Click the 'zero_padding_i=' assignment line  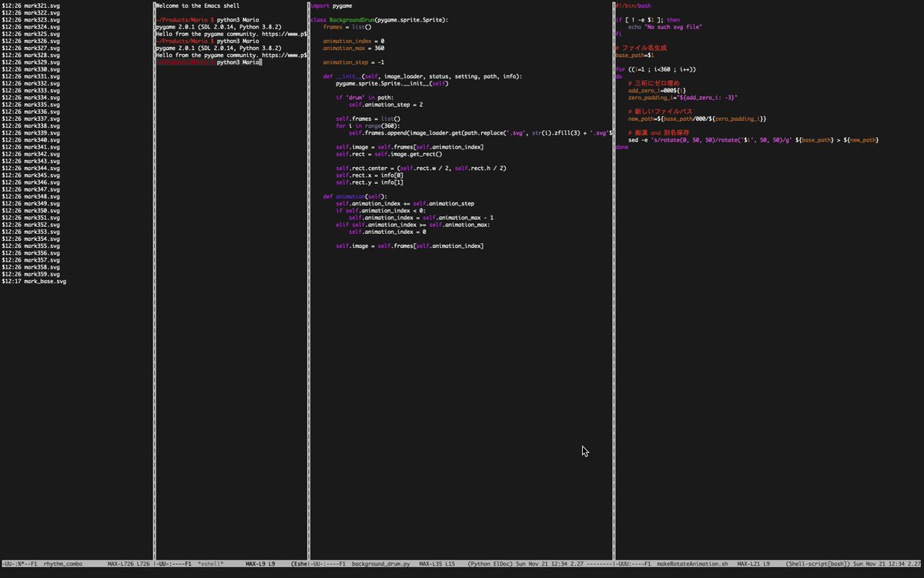coord(683,98)
